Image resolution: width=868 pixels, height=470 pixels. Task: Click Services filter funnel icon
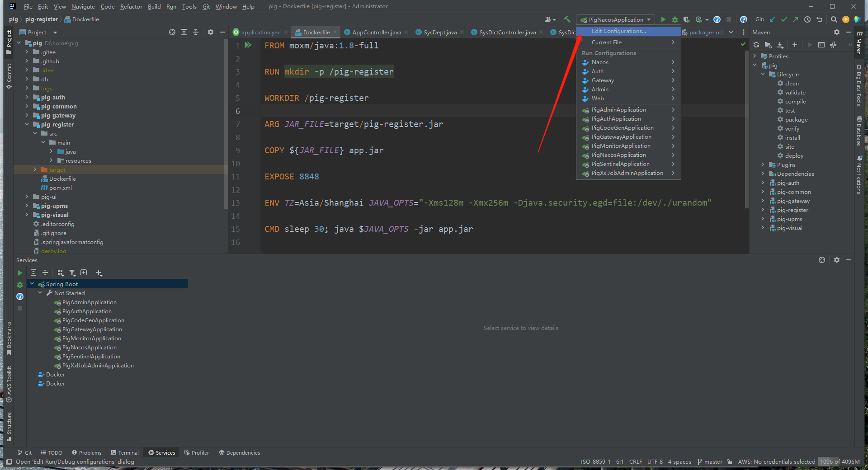point(72,273)
